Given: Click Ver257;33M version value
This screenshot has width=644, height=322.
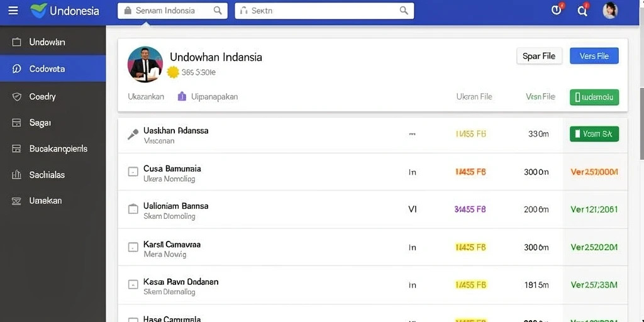Looking at the screenshot, I should [x=594, y=285].
